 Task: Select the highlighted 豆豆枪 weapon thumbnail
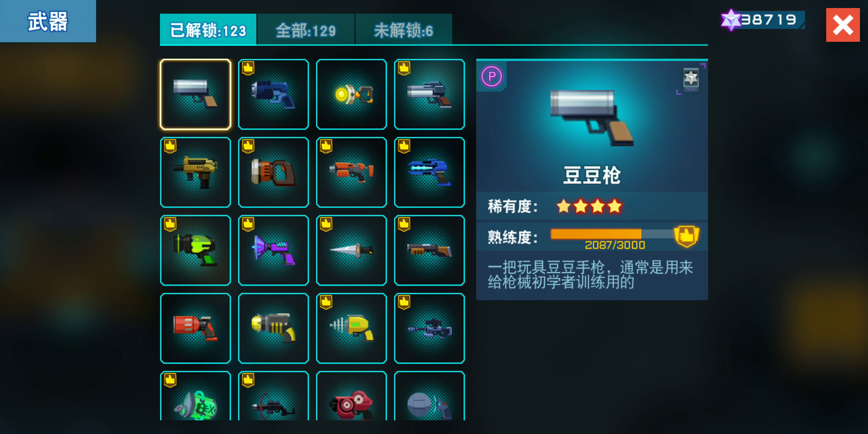coord(195,94)
